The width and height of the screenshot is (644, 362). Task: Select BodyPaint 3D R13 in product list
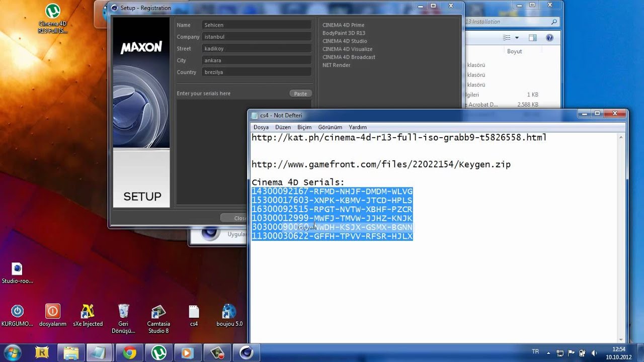344,33
